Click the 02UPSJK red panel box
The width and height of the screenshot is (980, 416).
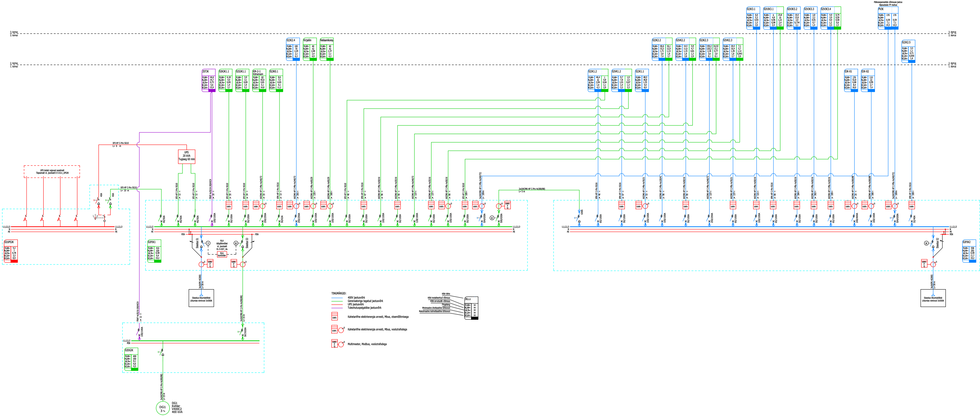click(11, 251)
